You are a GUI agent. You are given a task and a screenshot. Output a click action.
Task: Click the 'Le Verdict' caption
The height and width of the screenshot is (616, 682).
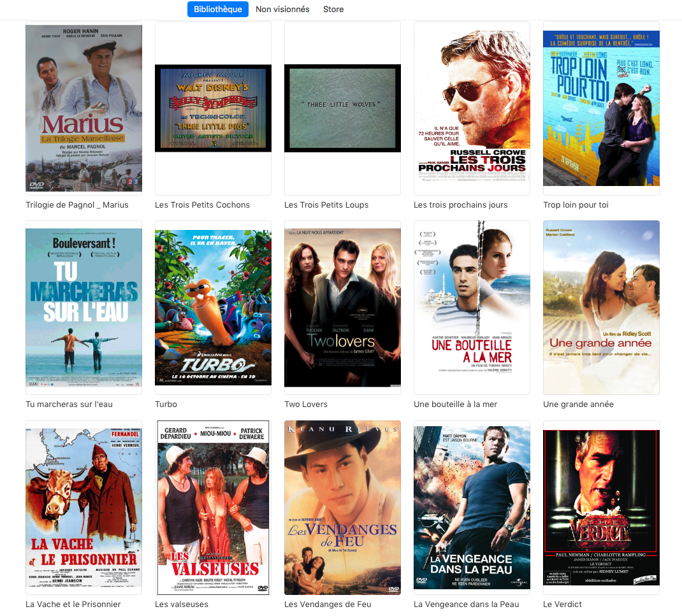[562, 605]
